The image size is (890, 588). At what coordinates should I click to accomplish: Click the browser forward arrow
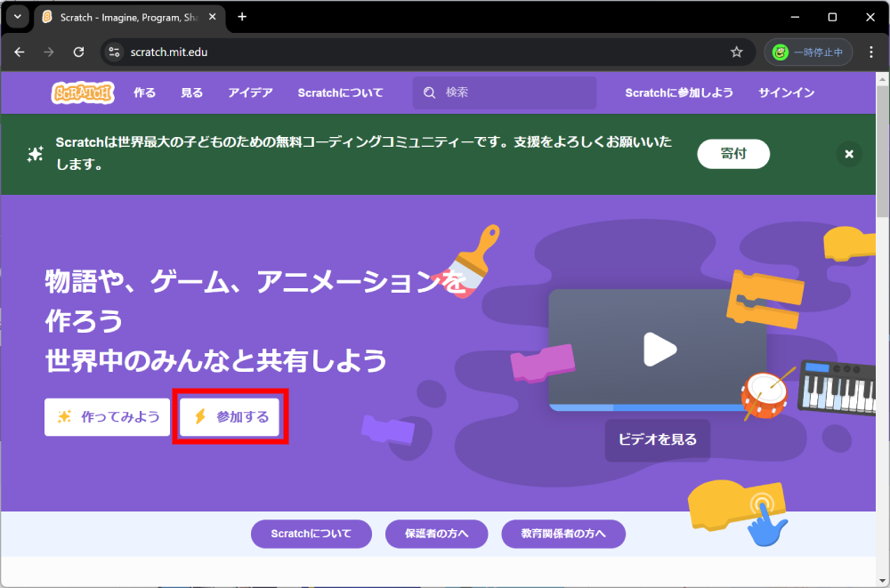(x=49, y=52)
